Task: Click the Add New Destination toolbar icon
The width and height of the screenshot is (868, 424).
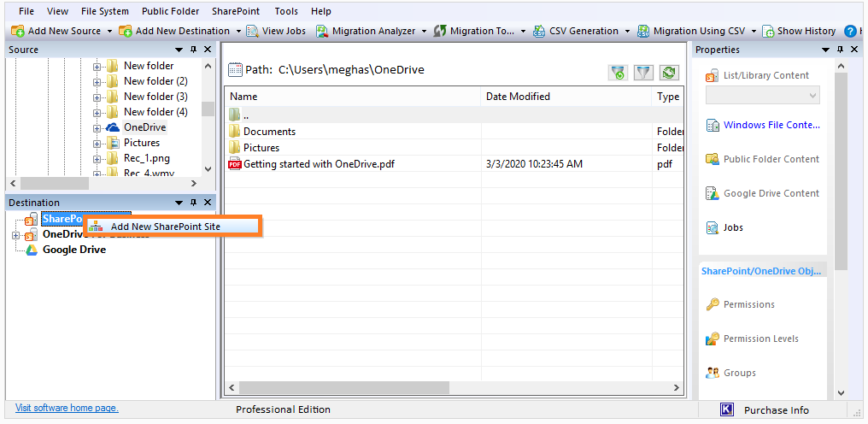Action: coord(125,31)
